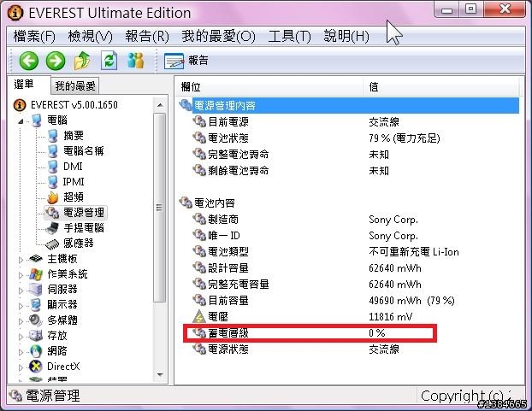Click the 欄位 column header
This screenshot has width=532, height=411.
(269, 87)
